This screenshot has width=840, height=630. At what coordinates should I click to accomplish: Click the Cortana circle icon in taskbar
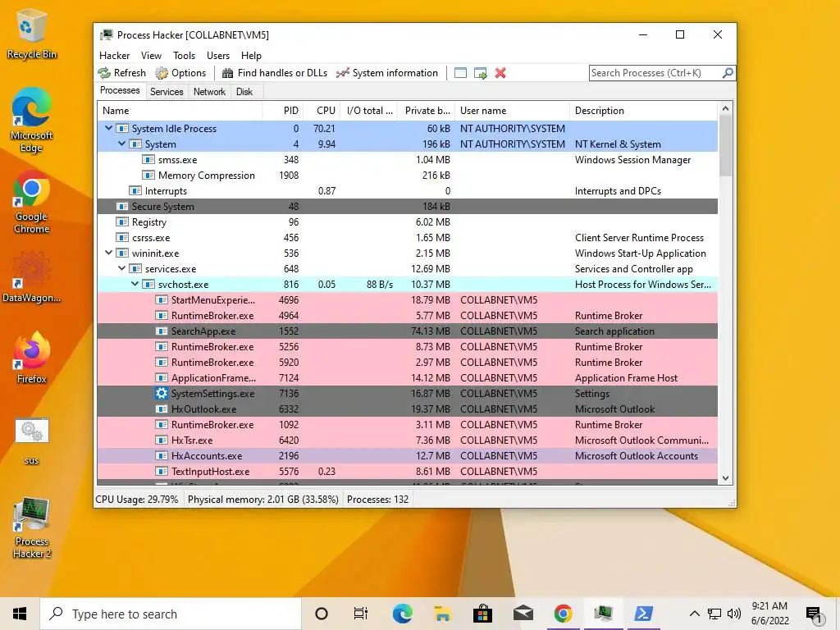click(322, 614)
